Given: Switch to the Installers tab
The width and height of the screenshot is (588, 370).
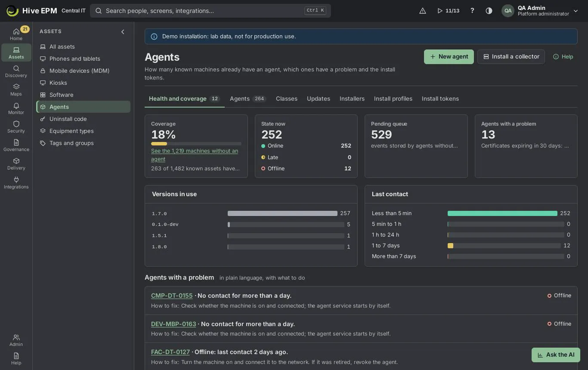Looking at the screenshot, I should 352,99.
